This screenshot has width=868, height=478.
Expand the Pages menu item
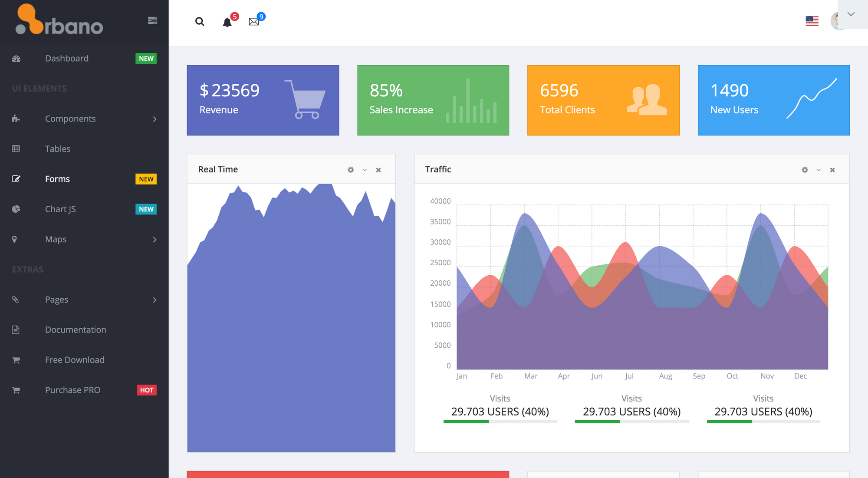(x=84, y=299)
